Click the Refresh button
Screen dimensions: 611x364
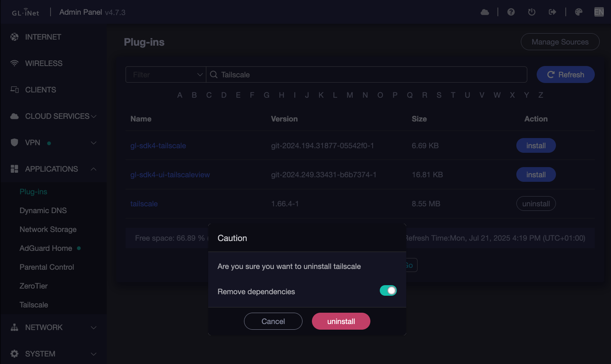point(566,75)
